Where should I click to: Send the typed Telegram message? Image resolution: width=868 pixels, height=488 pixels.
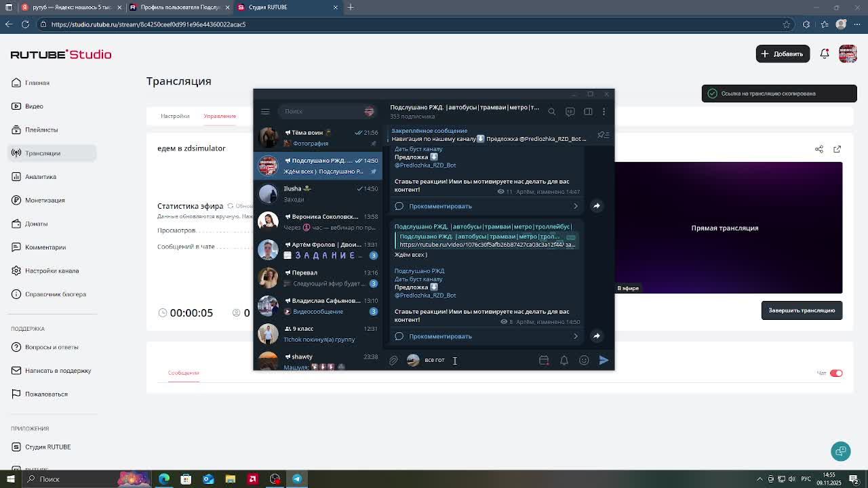(x=604, y=361)
